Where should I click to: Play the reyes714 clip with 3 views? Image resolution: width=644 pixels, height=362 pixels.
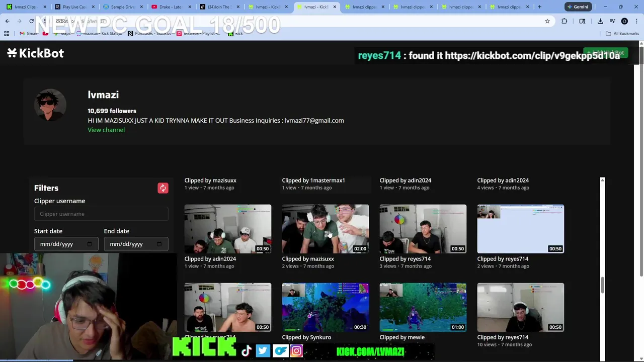pos(423,229)
